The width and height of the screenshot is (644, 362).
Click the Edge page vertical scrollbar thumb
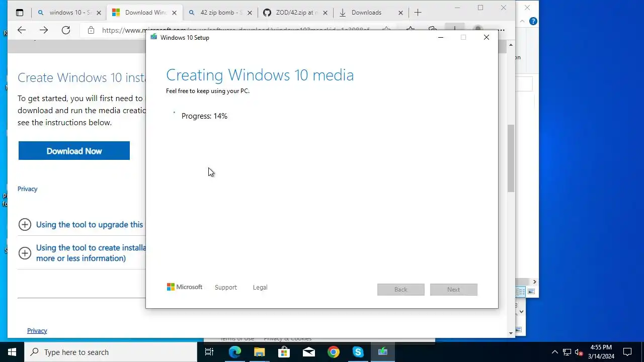[511, 158]
